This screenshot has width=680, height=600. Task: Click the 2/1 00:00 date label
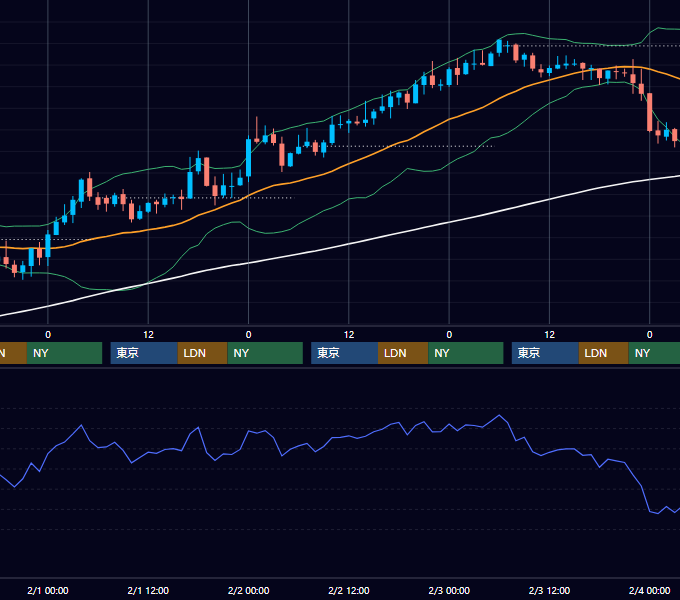(x=48, y=590)
